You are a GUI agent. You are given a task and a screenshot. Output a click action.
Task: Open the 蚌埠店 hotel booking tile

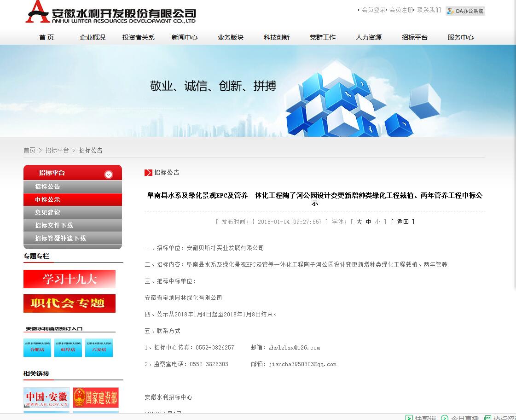click(68, 348)
